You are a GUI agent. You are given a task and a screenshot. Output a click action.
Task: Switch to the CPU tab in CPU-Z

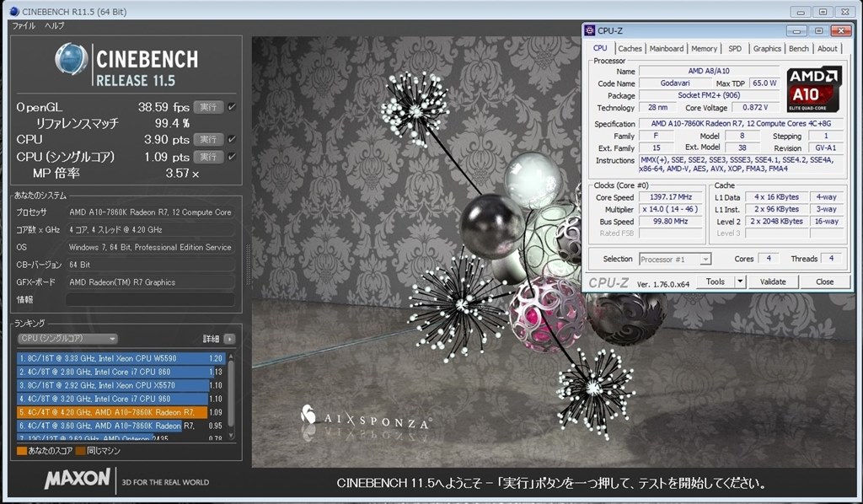click(x=600, y=48)
